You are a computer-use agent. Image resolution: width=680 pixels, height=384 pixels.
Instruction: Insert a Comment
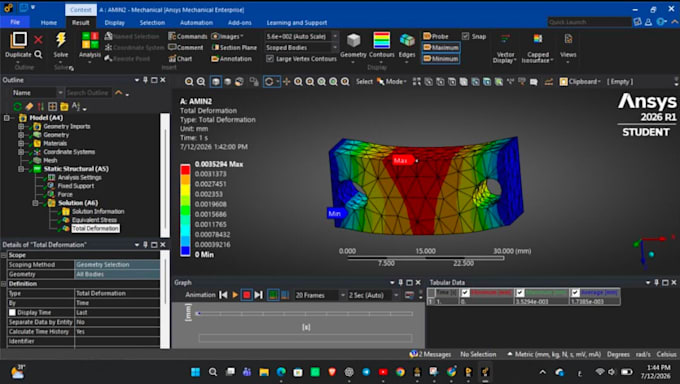pyautogui.click(x=186, y=47)
